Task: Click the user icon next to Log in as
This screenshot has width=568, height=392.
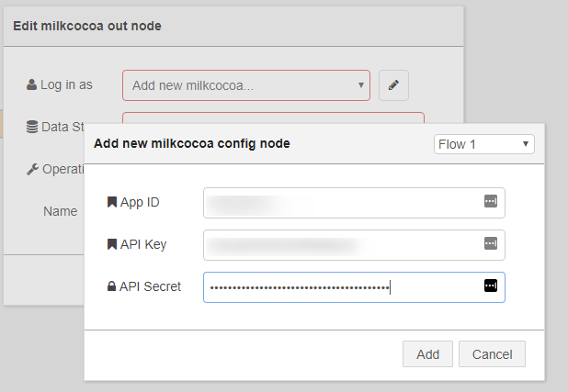Action: point(31,84)
